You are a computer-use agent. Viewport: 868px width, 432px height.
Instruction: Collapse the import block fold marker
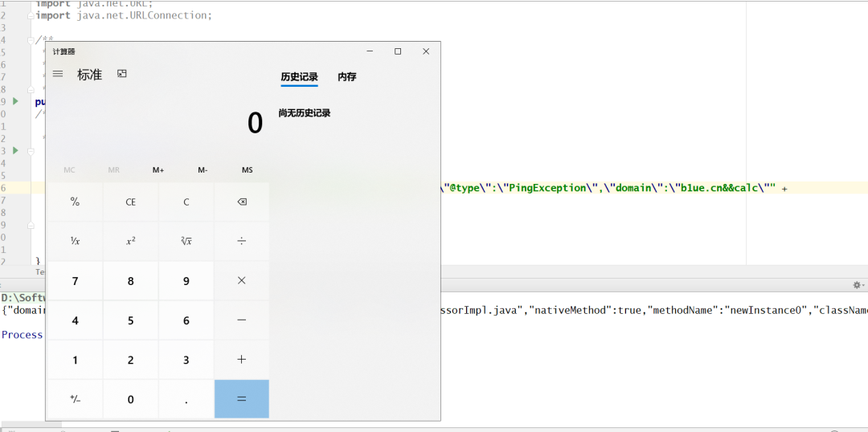pyautogui.click(x=32, y=15)
